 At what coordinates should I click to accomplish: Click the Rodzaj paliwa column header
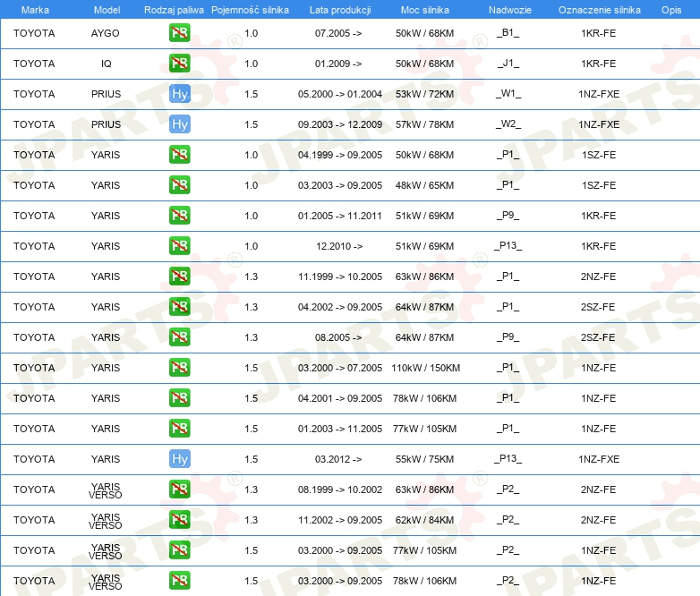[174, 10]
